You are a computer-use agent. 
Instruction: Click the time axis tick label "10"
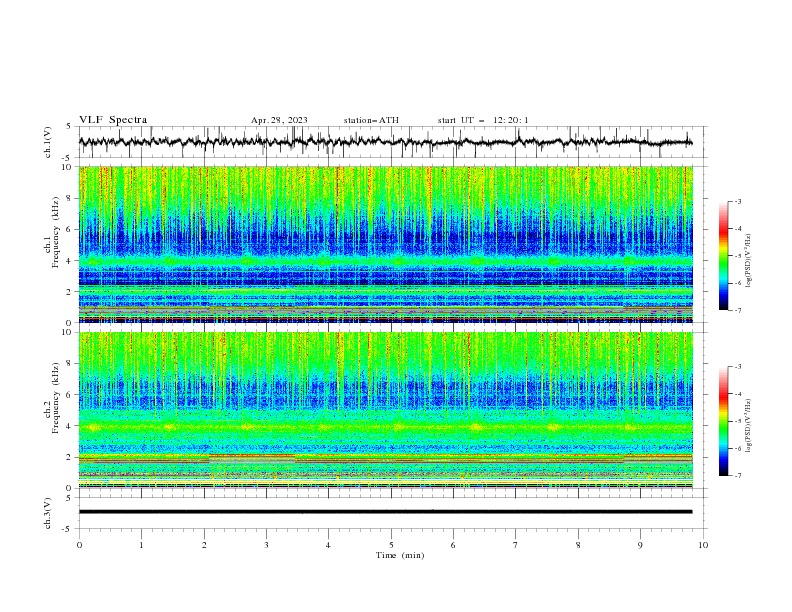coord(703,545)
